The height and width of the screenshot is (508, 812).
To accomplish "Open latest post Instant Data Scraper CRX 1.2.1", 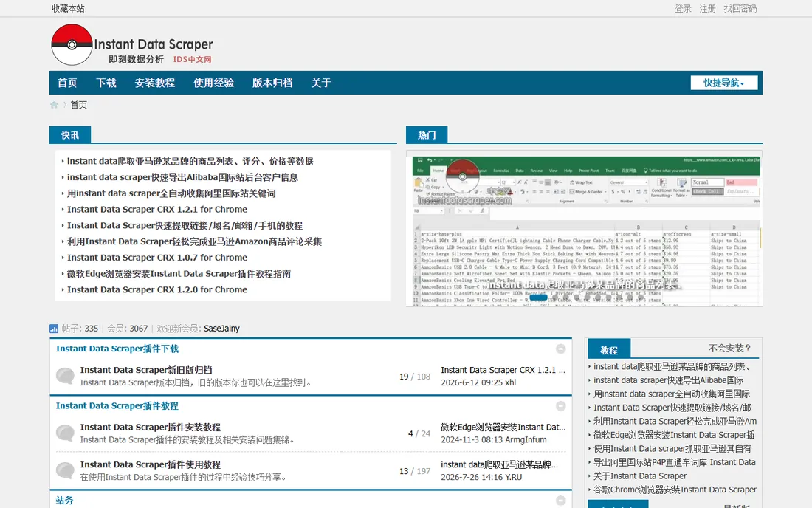I will point(503,370).
